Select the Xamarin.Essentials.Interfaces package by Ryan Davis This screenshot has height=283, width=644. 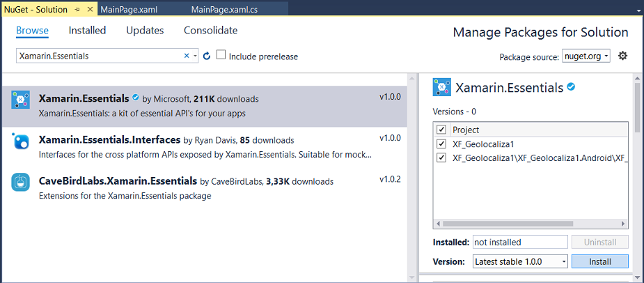[205, 147]
